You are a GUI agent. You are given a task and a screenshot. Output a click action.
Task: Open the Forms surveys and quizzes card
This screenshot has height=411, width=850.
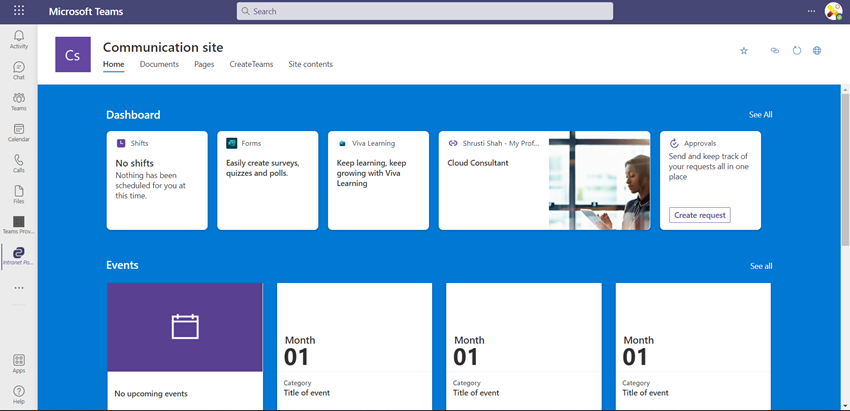pyautogui.click(x=268, y=181)
